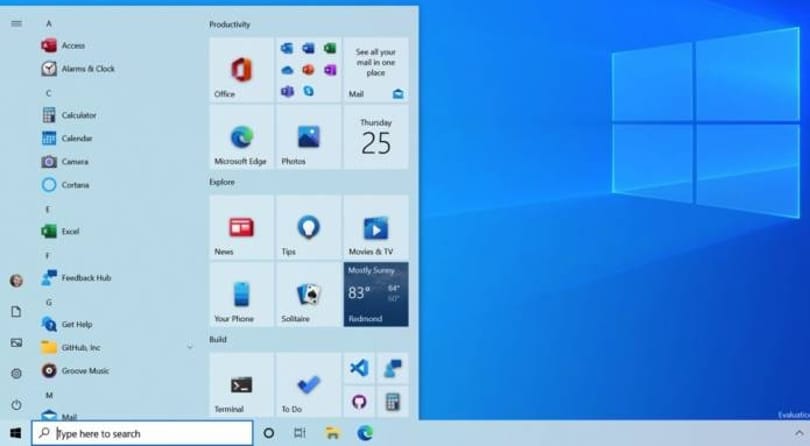Open the GitHub, Inc folder entry
Image resolution: width=810 pixels, height=446 pixels.
pyautogui.click(x=71, y=348)
